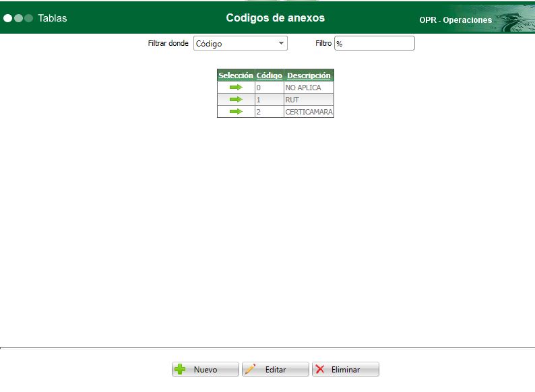Click the code cell with value 1
535x392 pixels.
click(270, 100)
